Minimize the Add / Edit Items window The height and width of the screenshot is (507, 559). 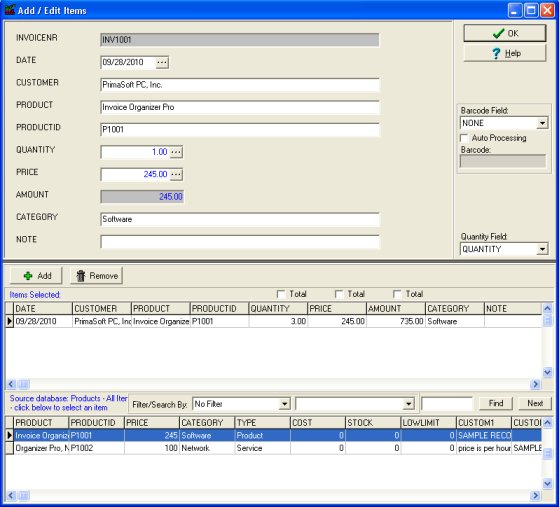point(514,10)
